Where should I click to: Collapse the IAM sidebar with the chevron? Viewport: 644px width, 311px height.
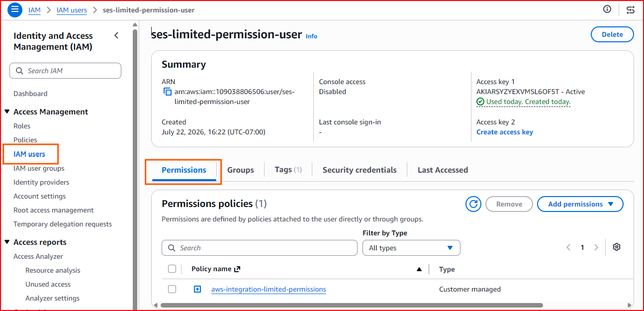click(x=116, y=35)
